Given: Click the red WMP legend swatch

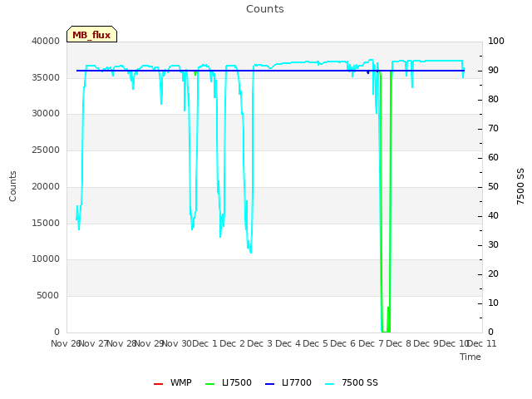Looking at the screenshot, I should pyautogui.click(x=158, y=384).
